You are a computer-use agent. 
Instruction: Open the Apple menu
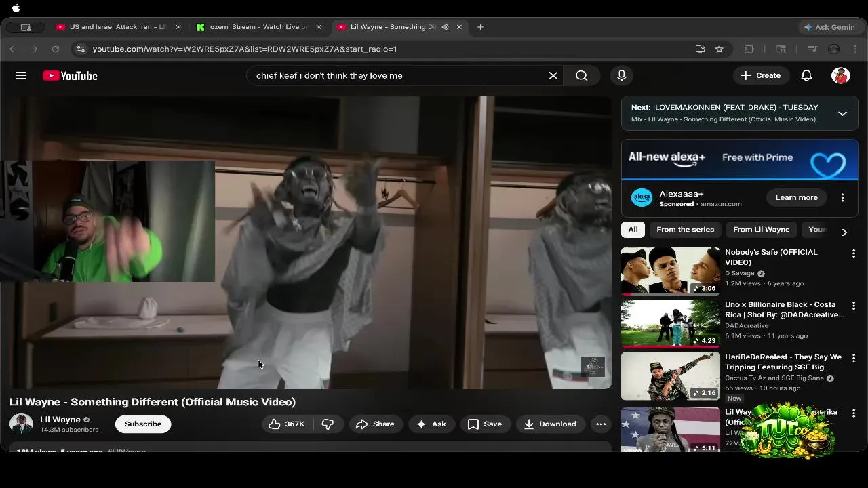point(16,8)
